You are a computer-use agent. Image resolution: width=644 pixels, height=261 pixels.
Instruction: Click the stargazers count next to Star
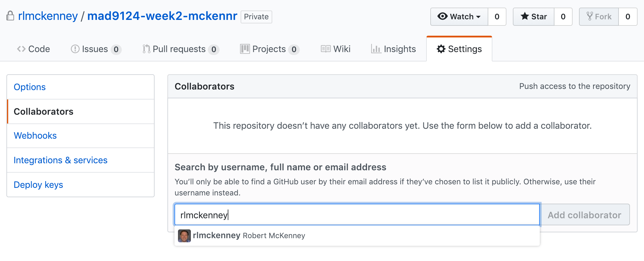(x=563, y=17)
